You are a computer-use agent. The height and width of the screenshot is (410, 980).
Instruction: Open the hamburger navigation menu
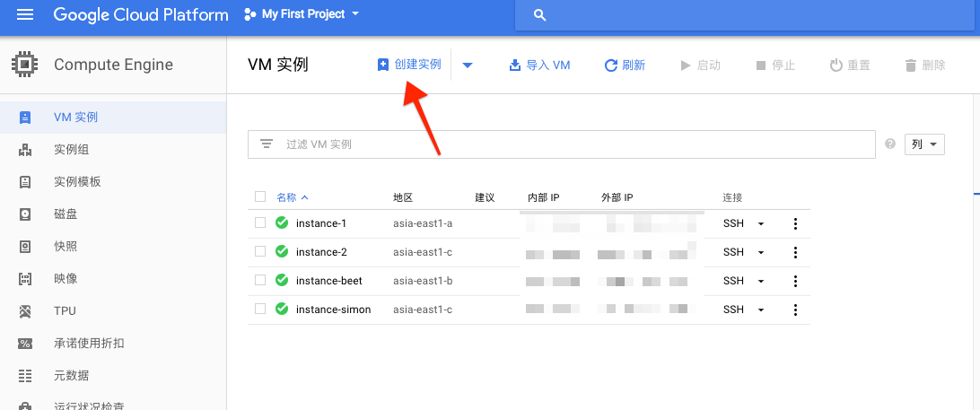[25, 14]
